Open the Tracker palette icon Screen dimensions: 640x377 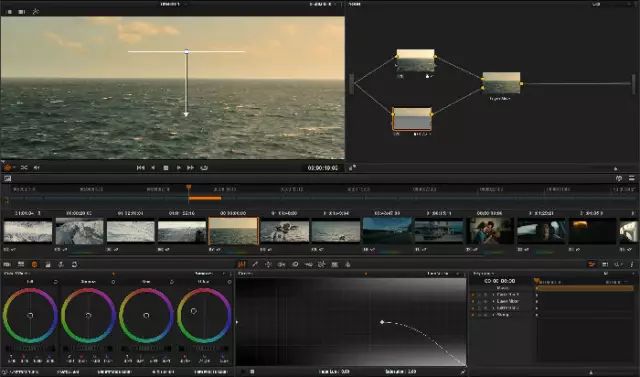point(282,264)
